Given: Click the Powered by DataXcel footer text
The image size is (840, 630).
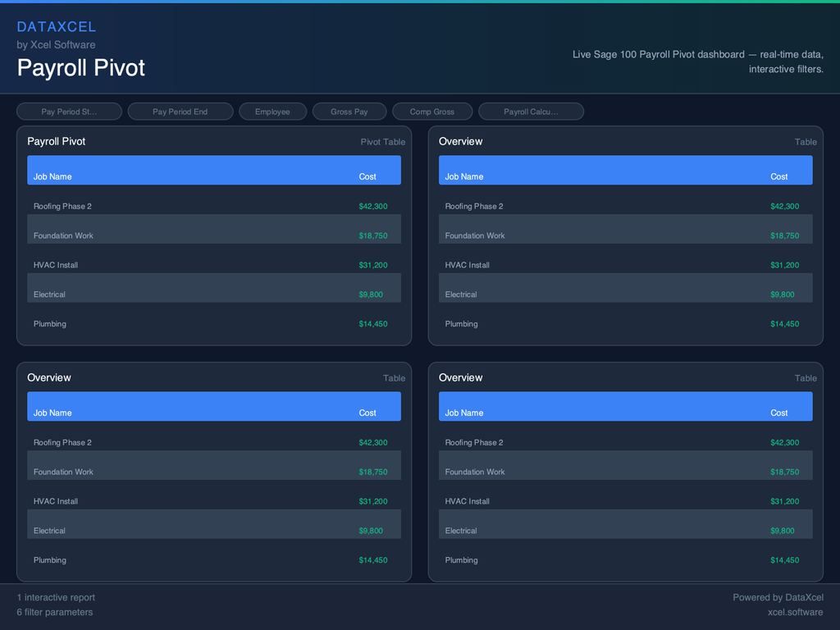Looking at the screenshot, I should point(778,597).
